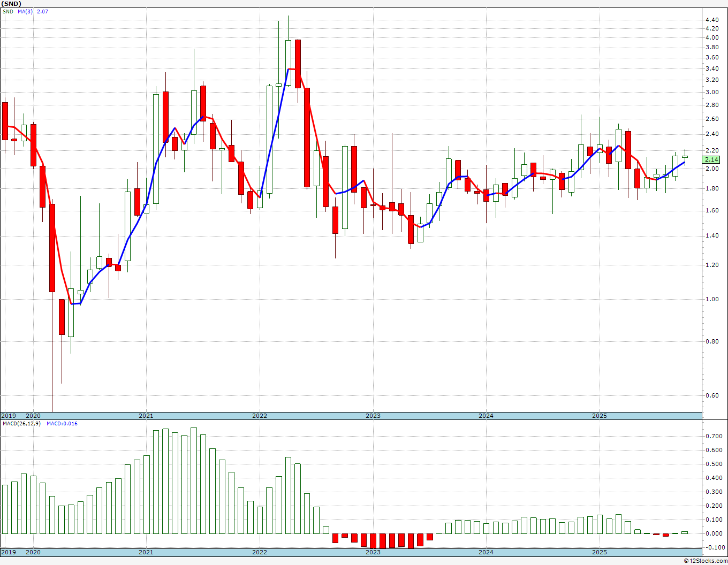Click the 4.00 price axis label

[x=712, y=37]
